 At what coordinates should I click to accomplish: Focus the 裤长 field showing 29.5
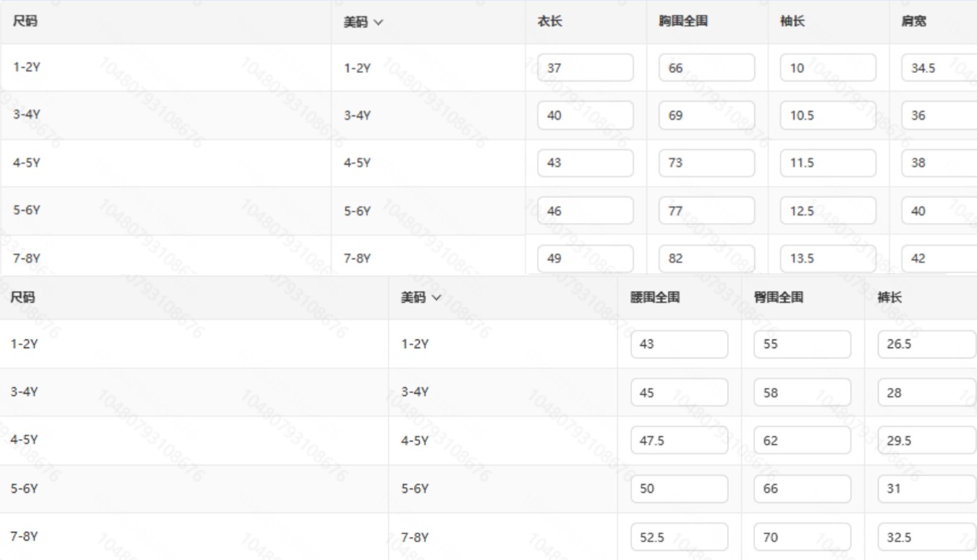coord(927,441)
